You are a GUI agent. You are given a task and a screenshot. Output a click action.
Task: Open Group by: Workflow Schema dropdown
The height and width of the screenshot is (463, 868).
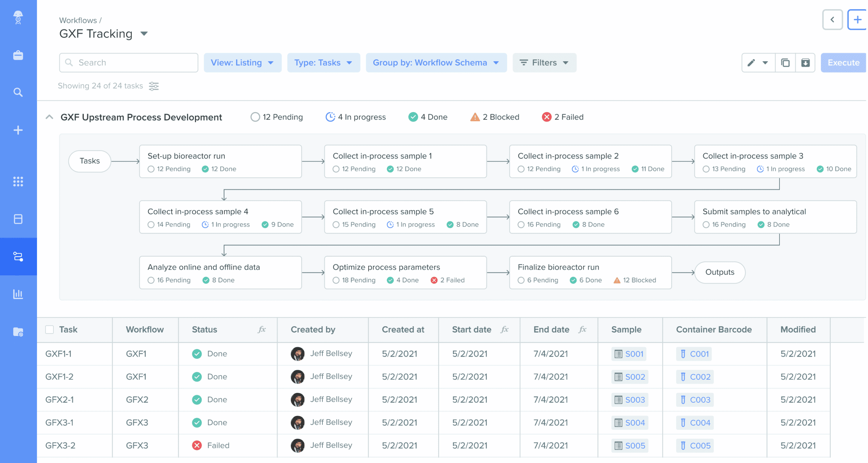click(436, 63)
